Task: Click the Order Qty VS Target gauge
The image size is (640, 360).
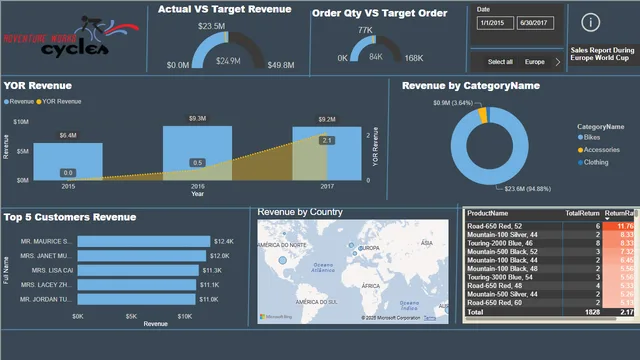Action: [376, 48]
